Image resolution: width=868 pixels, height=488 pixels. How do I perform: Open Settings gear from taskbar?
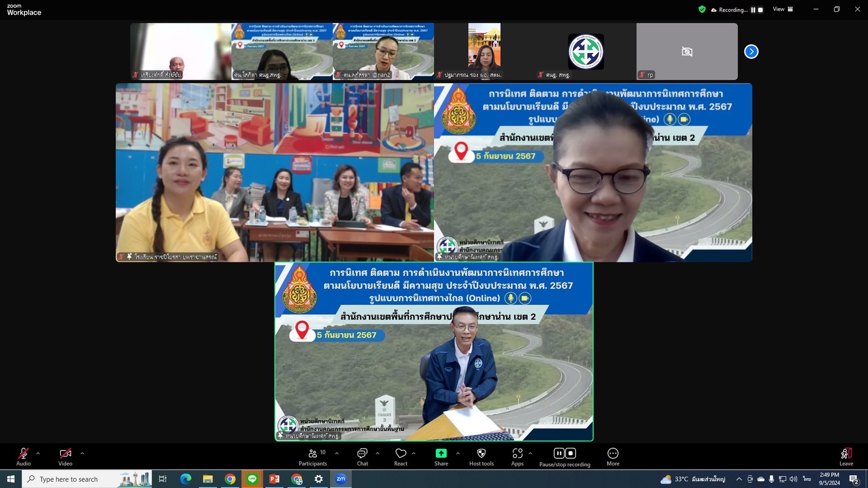tap(319, 479)
